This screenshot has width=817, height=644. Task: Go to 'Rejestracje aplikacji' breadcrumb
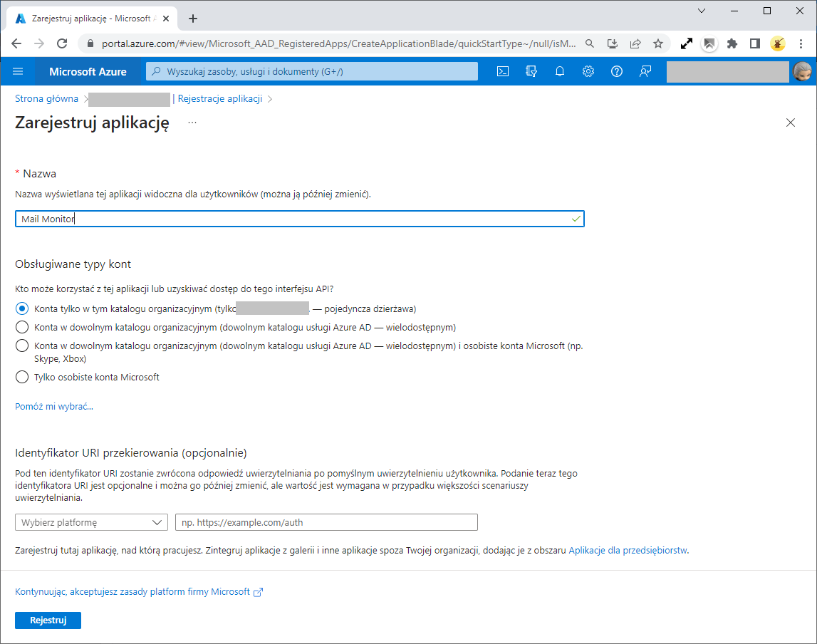[220, 99]
